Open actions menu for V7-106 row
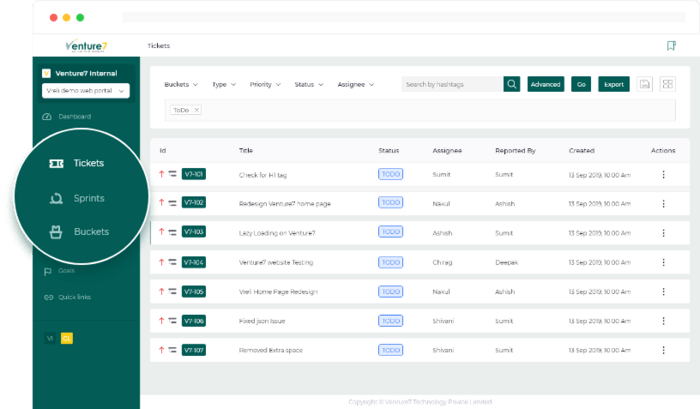Screen dimensions: 700x409 (663, 321)
